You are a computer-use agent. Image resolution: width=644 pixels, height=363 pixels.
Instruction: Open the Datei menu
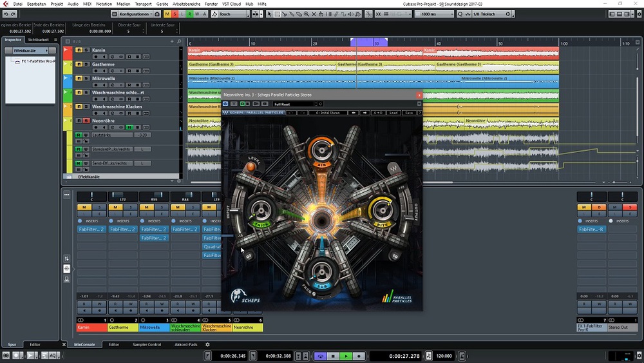click(x=17, y=4)
